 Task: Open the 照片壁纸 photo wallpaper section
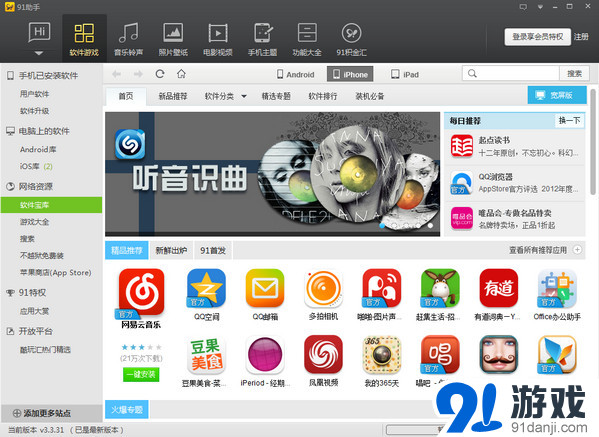click(173, 39)
